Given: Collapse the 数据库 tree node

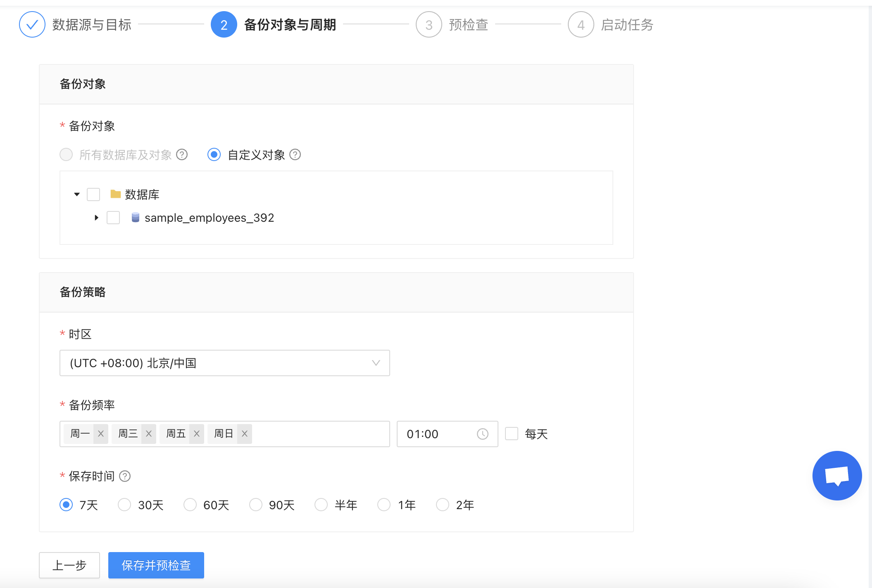Looking at the screenshot, I should (x=76, y=194).
